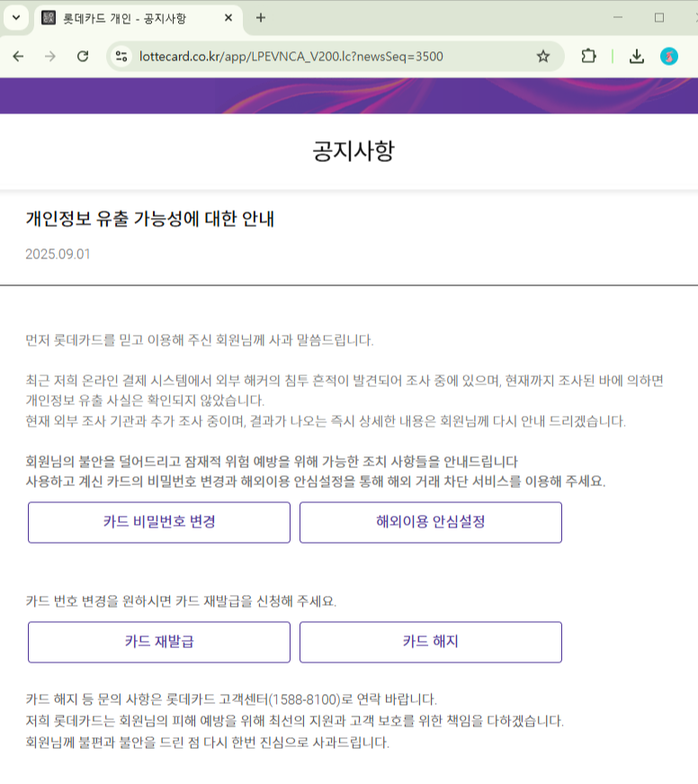Close the 롯데카드 개인 - 공지사항 tab

click(x=228, y=18)
